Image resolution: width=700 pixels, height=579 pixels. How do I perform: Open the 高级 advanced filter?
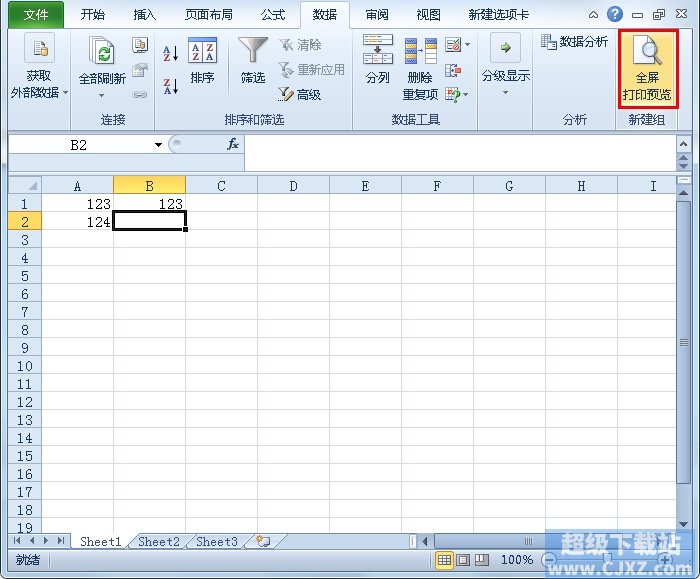299,94
